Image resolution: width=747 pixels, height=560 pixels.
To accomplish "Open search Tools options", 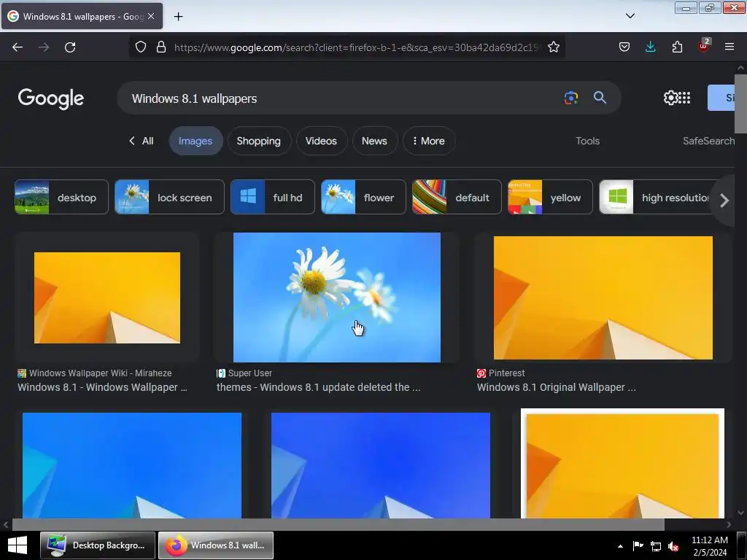I will (x=587, y=141).
